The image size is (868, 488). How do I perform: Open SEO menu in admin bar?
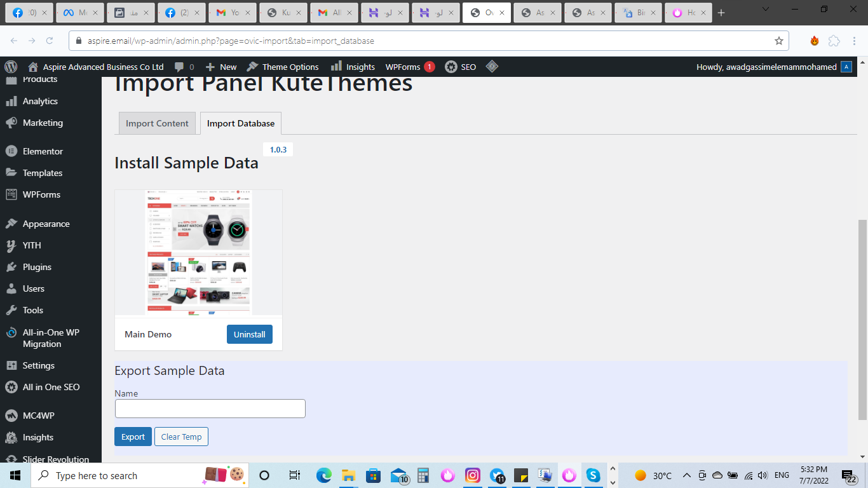461,67
